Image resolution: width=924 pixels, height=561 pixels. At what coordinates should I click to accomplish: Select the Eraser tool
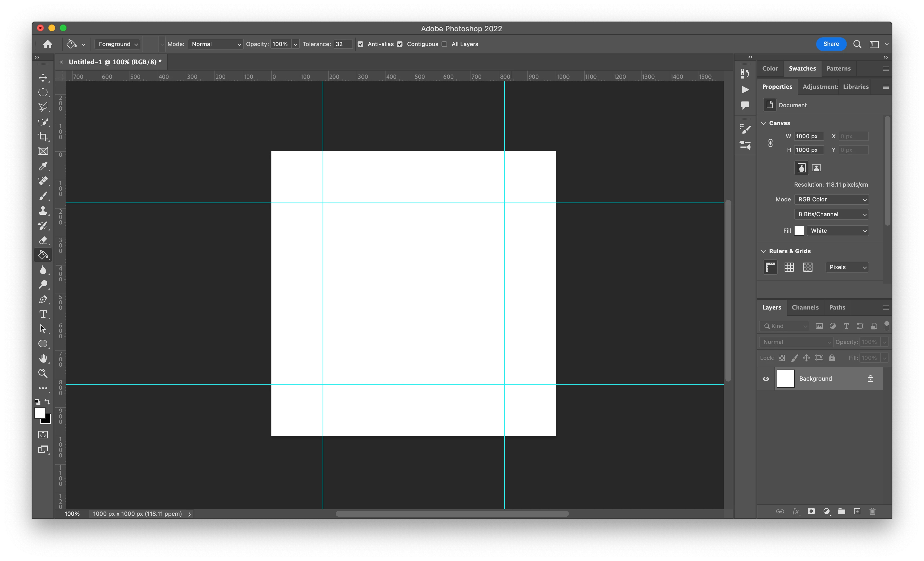43,240
